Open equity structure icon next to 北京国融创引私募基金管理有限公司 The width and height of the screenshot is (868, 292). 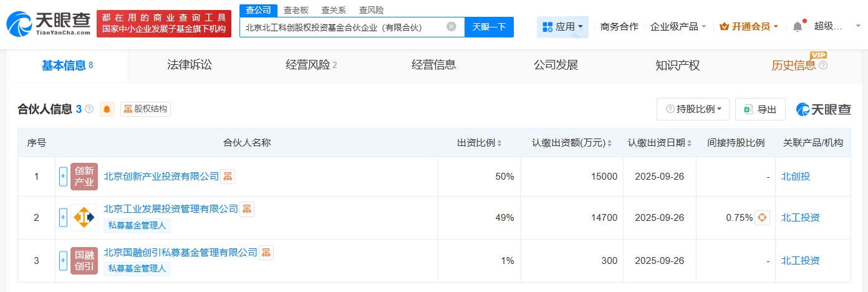[x=266, y=253]
